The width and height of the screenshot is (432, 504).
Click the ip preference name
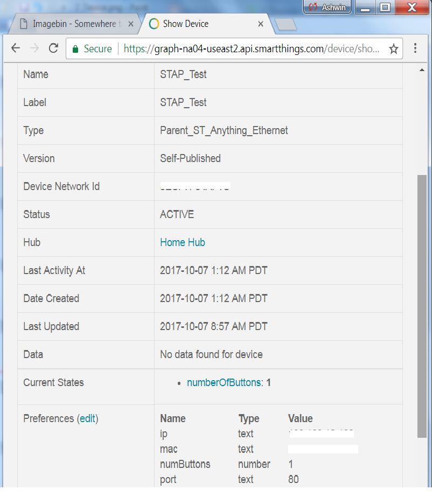point(164,434)
